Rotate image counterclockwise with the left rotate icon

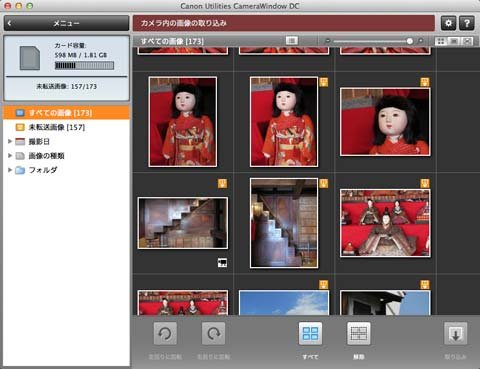(x=165, y=333)
